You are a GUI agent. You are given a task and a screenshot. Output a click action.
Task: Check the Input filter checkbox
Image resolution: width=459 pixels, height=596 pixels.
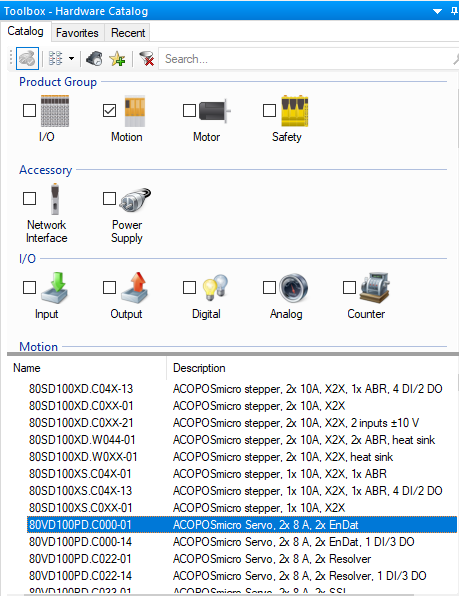30,287
